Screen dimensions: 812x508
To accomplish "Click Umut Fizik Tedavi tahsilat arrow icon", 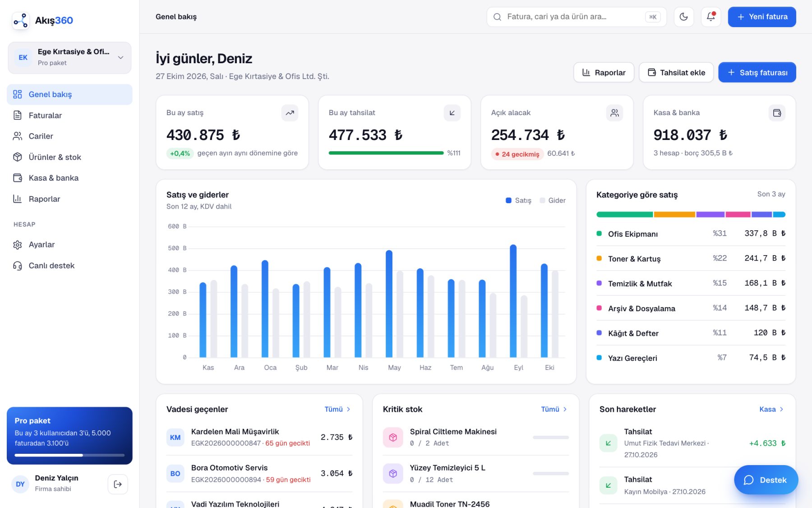I will pyautogui.click(x=608, y=443).
